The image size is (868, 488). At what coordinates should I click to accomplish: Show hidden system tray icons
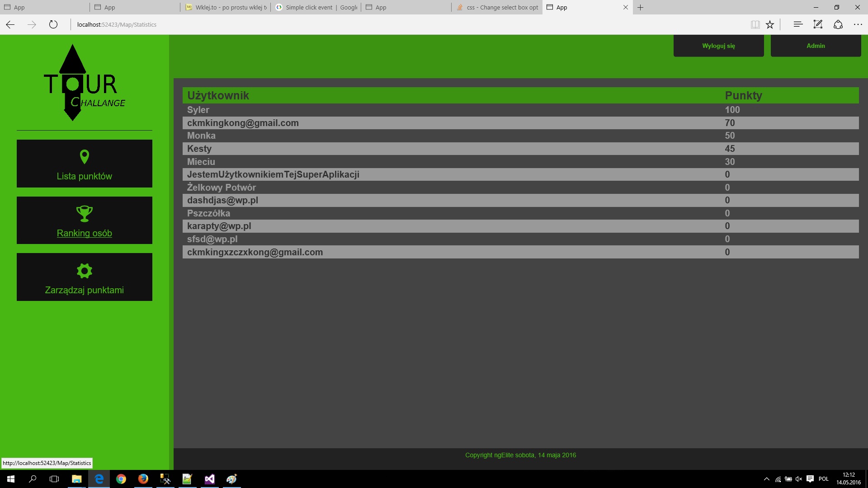click(766, 479)
